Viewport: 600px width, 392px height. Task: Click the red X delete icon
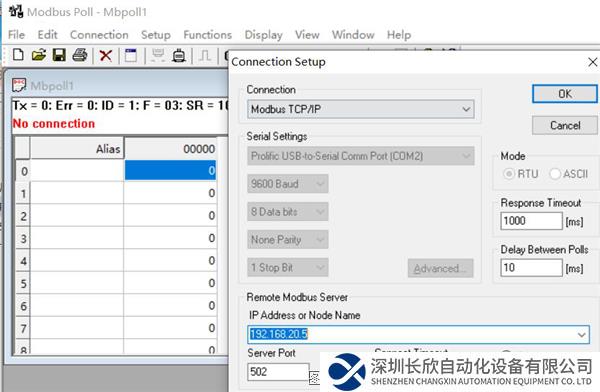[x=106, y=56]
